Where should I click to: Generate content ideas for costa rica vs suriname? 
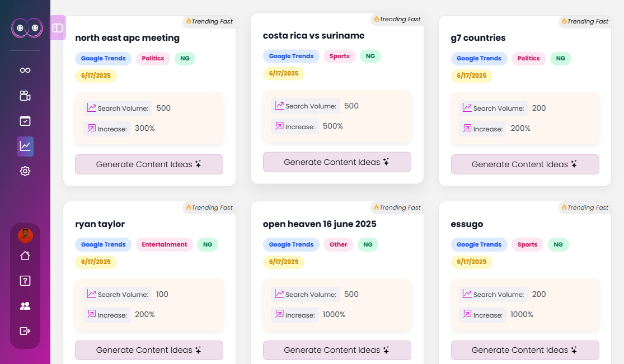point(337,162)
